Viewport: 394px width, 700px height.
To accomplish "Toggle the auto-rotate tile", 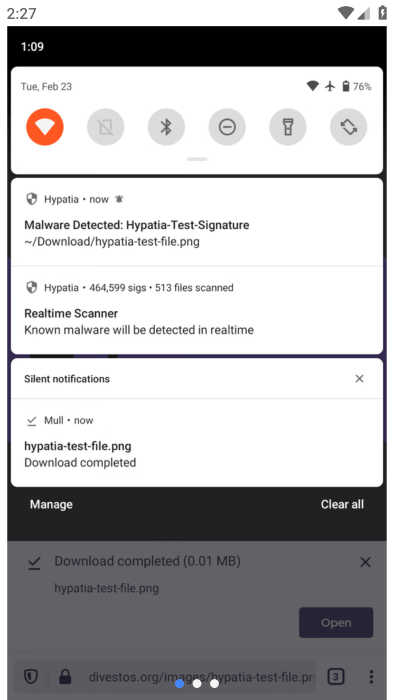I will coord(348,127).
